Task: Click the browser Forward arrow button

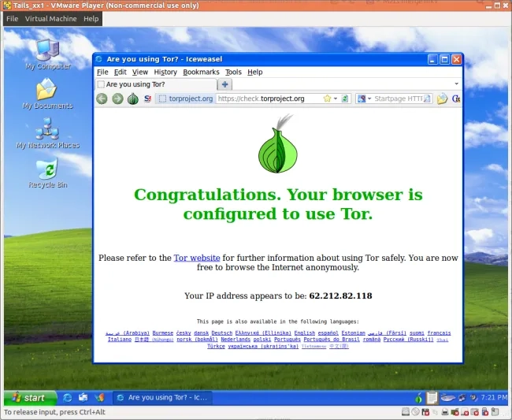Action: [x=117, y=98]
